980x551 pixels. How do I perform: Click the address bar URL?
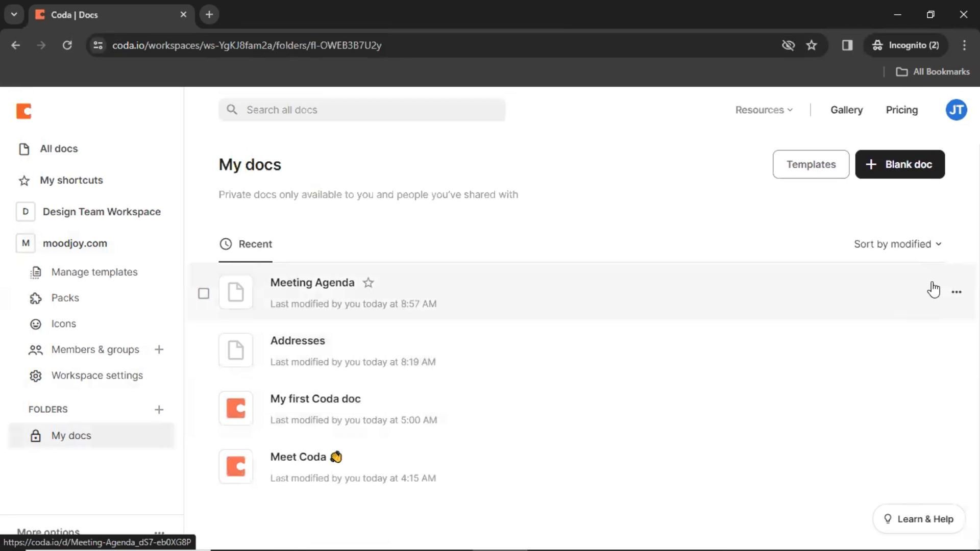pyautogui.click(x=247, y=45)
